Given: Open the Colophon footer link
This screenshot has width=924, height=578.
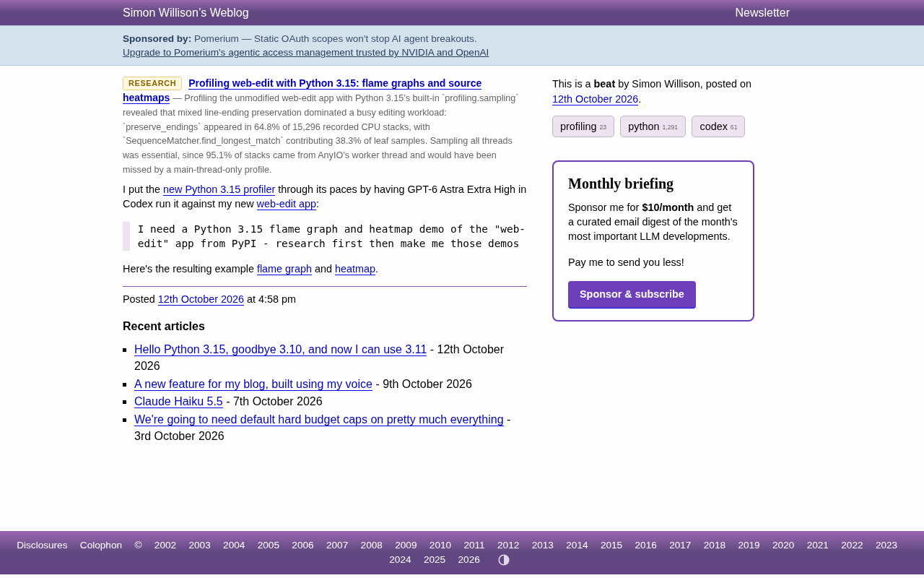Looking at the screenshot, I should (101, 545).
